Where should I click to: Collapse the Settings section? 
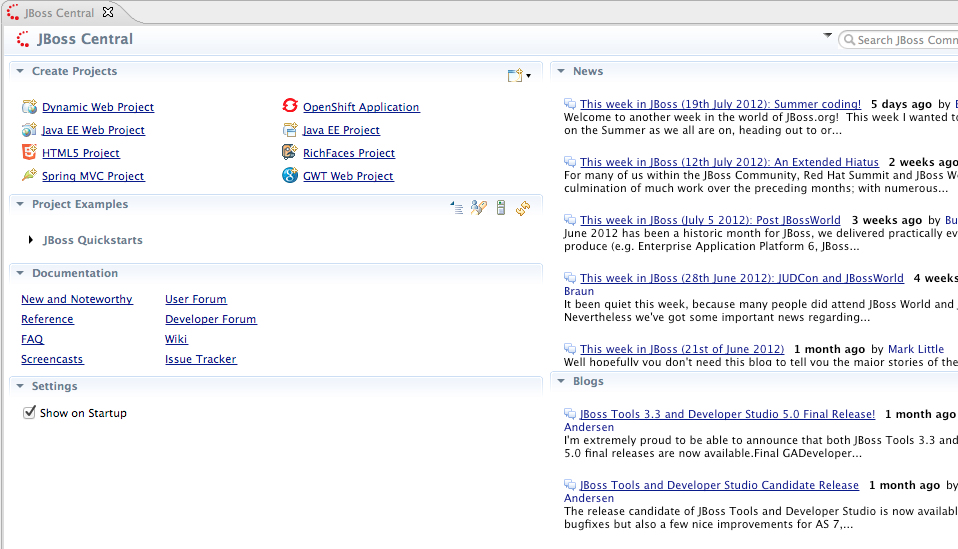click(20, 386)
